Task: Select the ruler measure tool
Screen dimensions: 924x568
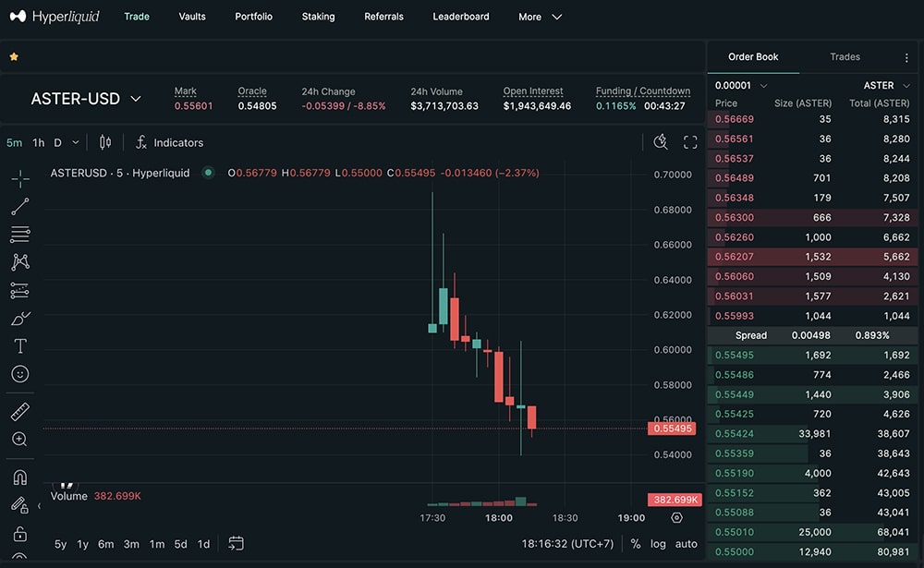Action: click(x=20, y=411)
